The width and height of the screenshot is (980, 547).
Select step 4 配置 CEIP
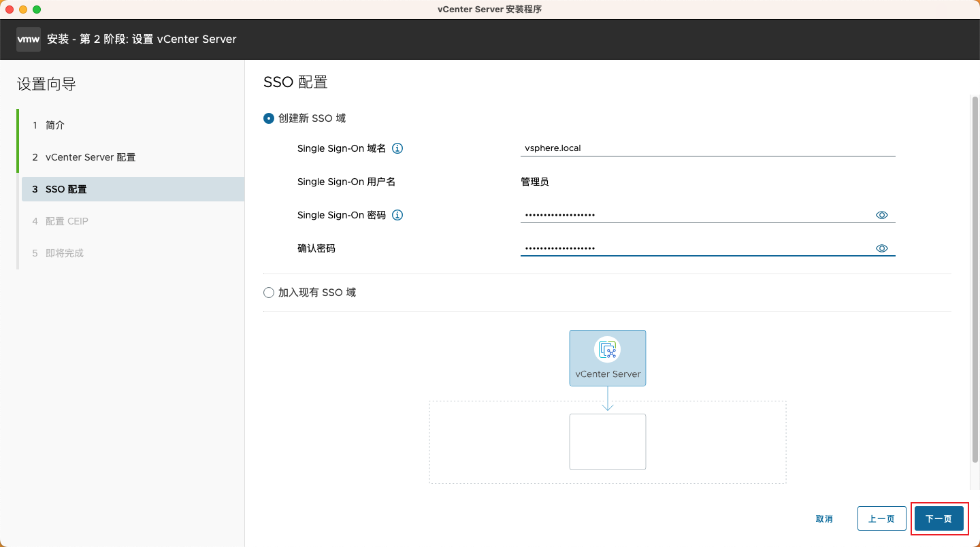pos(133,221)
